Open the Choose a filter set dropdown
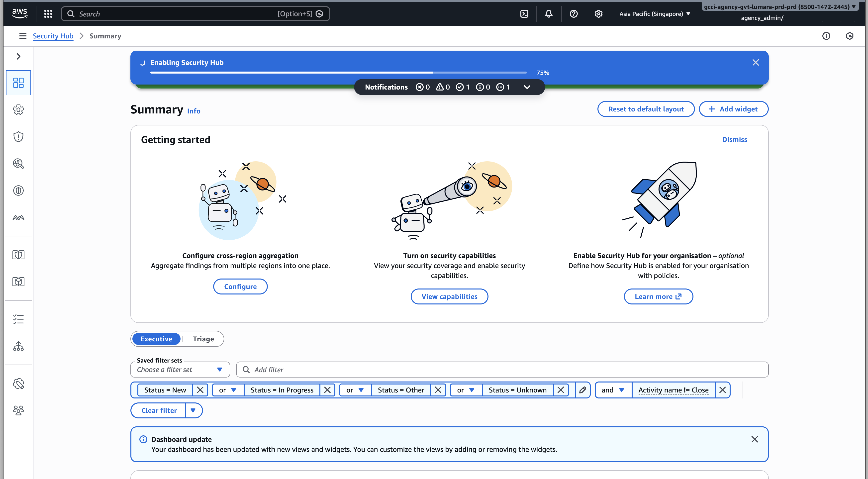Screen dimensions: 868x479 pos(180,370)
